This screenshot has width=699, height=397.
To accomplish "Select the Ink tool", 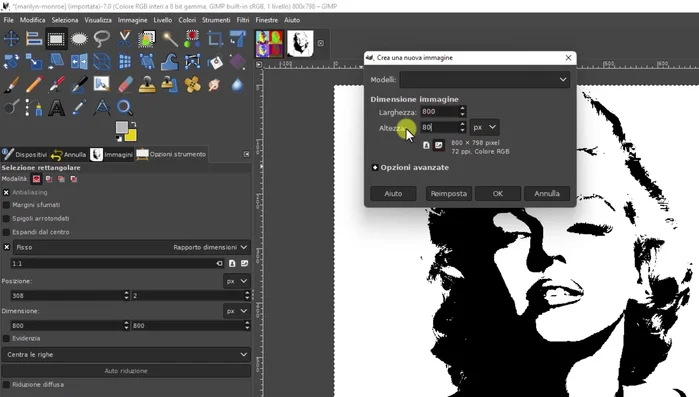I will pos(79,84).
